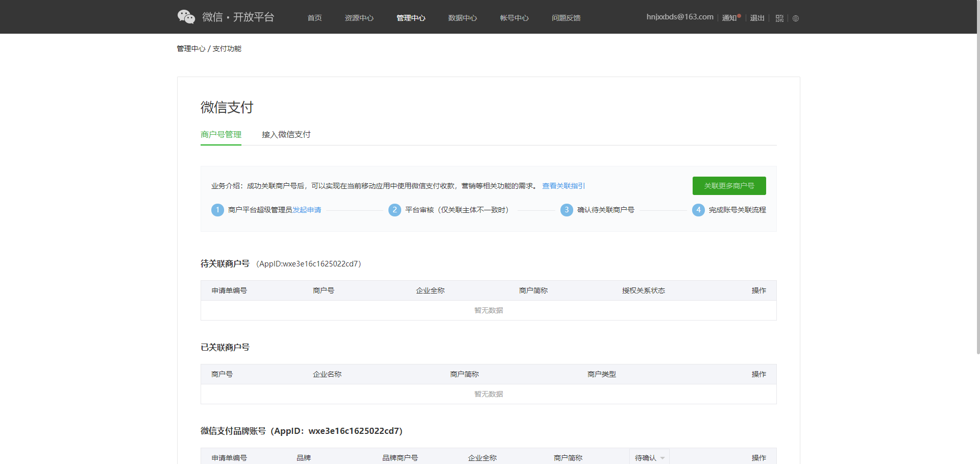Click 完成账号关联流程 step 4 label
The width and height of the screenshot is (980, 464).
coord(737,210)
